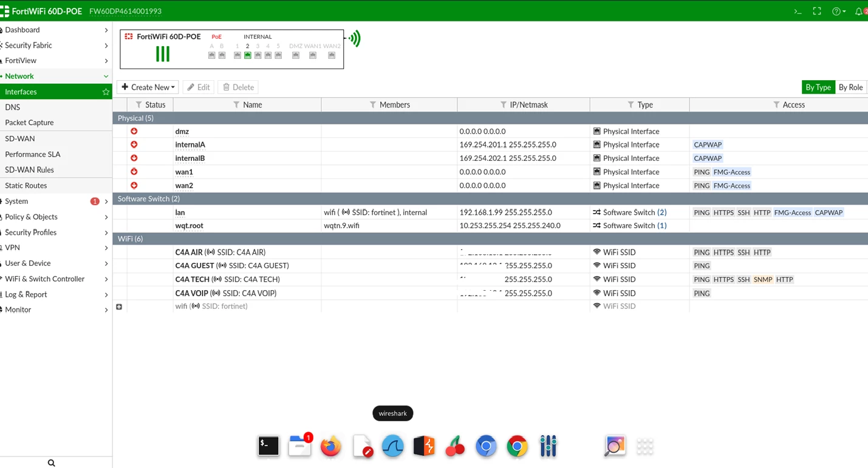Select the internalA interface row name

coord(190,144)
